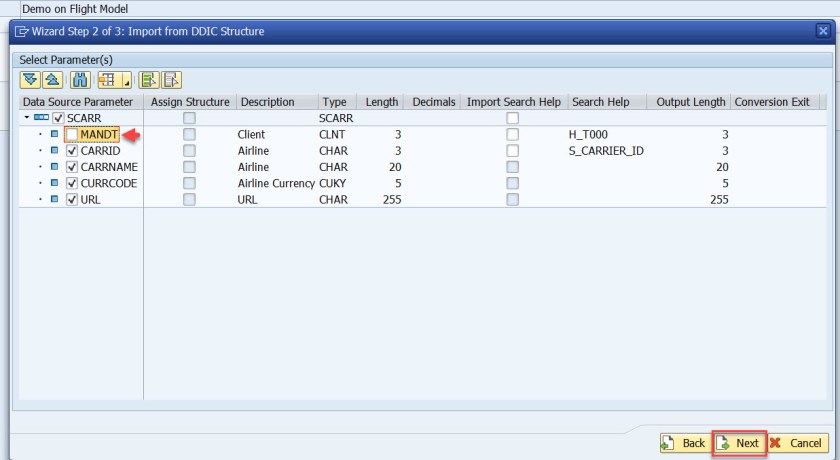Viewport: 840px width, 460px height.
Task: Click the blue field icon beside CARRNAME
Action: coord(54,167)
